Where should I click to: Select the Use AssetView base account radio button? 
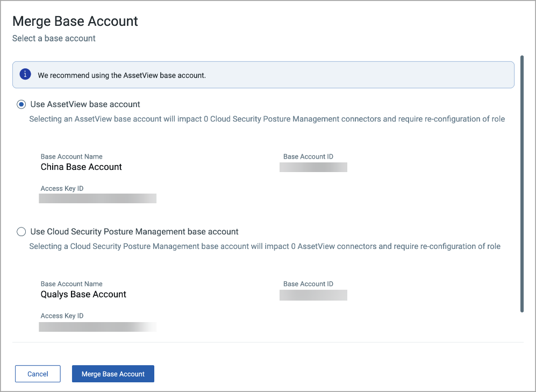21,104
